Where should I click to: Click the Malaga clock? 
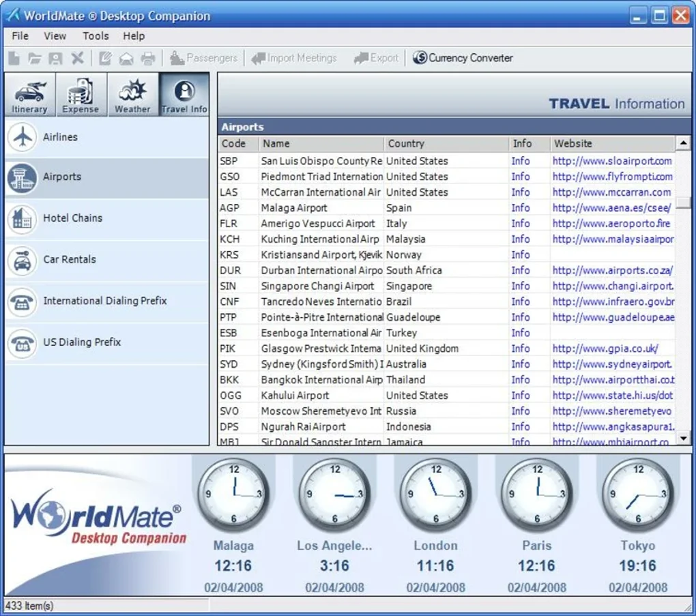point(233,494)
